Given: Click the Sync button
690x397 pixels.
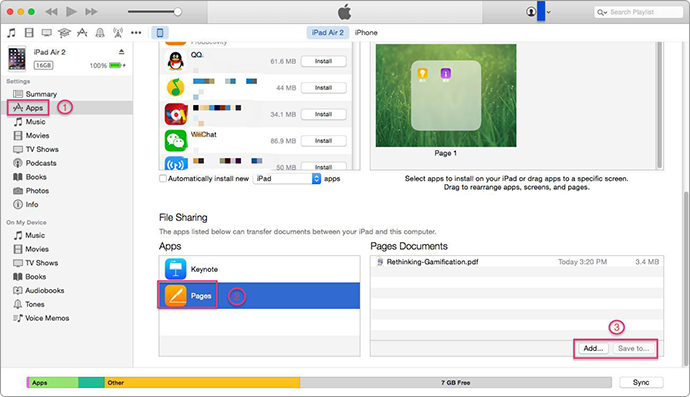Looking at the screenshot, I should click(x=641, y=382).
